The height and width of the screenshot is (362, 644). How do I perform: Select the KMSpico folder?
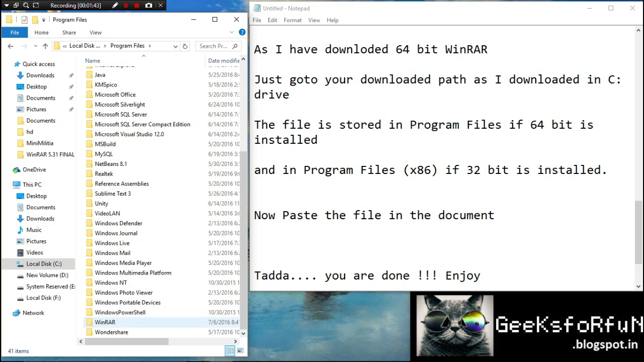(106, 84)
